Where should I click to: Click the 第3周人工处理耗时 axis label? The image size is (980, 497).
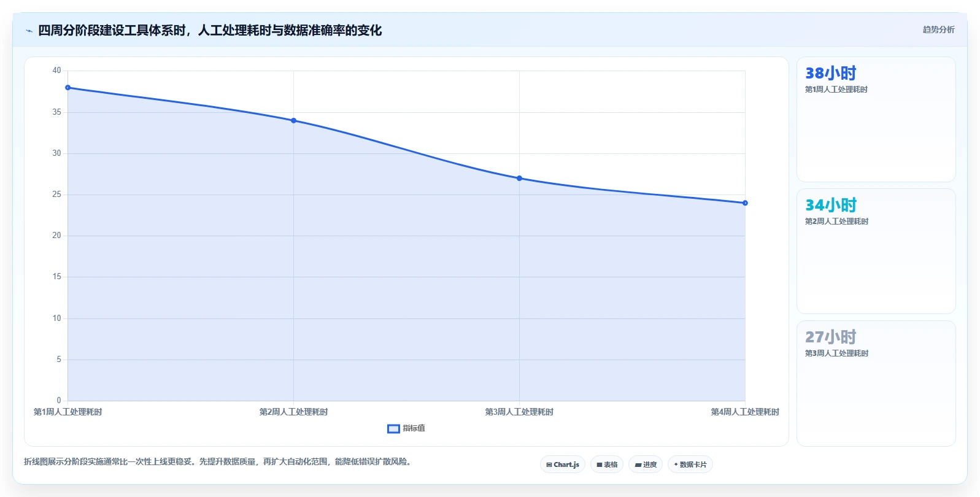(x=520, y=412)
